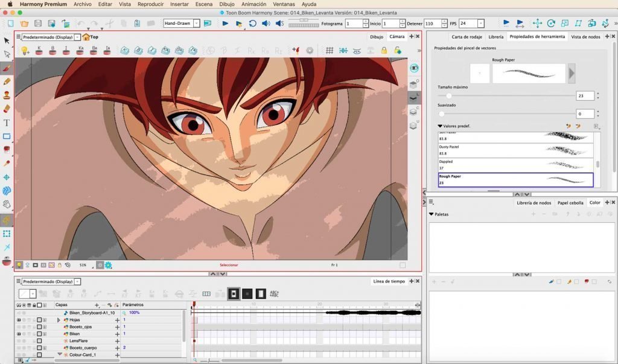Toggle visibility of Biken layer
618x364 pixels.
coord(19,334)
